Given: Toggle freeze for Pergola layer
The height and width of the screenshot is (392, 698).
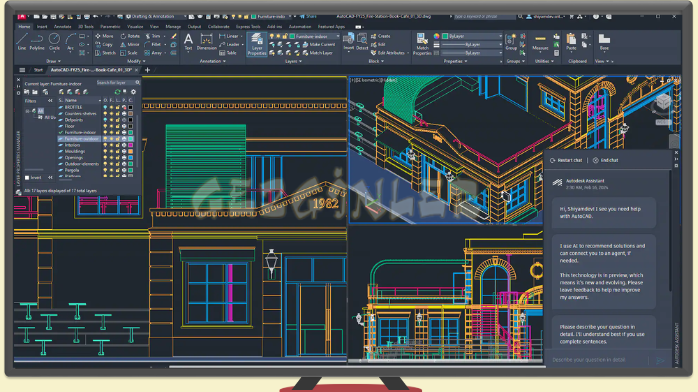Looking at the screenshot, I should point(112,170).
